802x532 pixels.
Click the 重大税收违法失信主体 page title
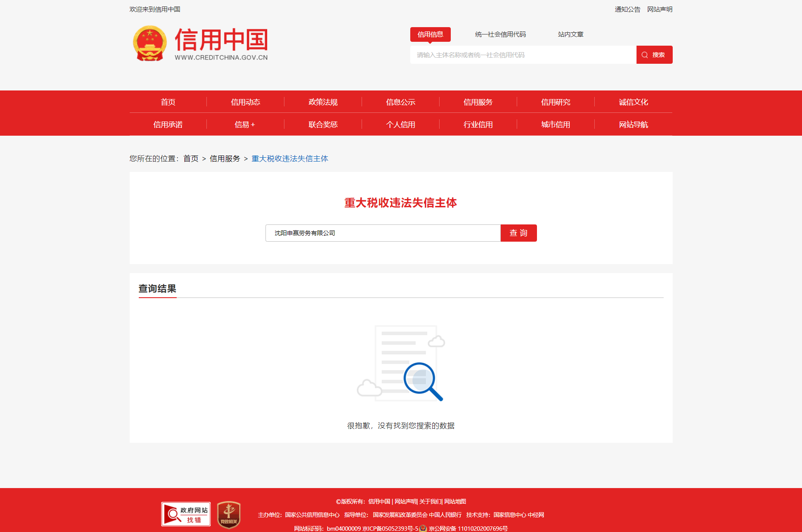click(x=401, y=203)
